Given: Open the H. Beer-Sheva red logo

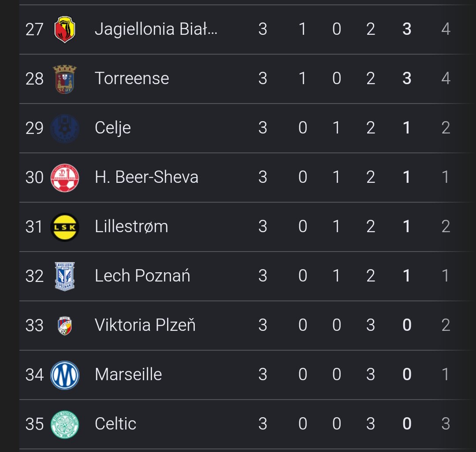Looking at the screenshot, I should pos(65,178).
